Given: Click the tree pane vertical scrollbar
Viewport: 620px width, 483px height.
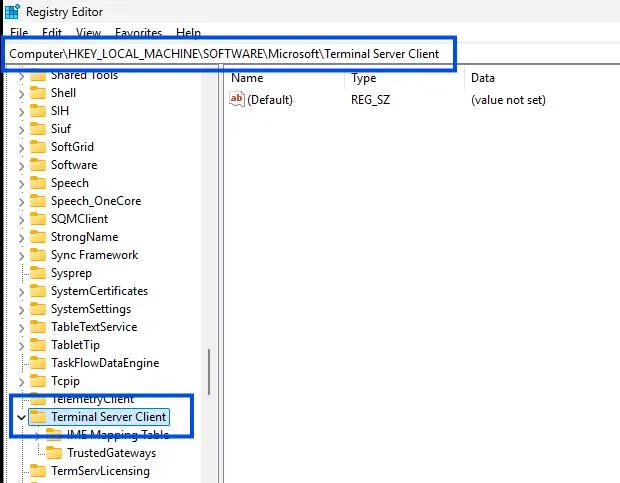Looking at the screenshot, I should 208,370.
